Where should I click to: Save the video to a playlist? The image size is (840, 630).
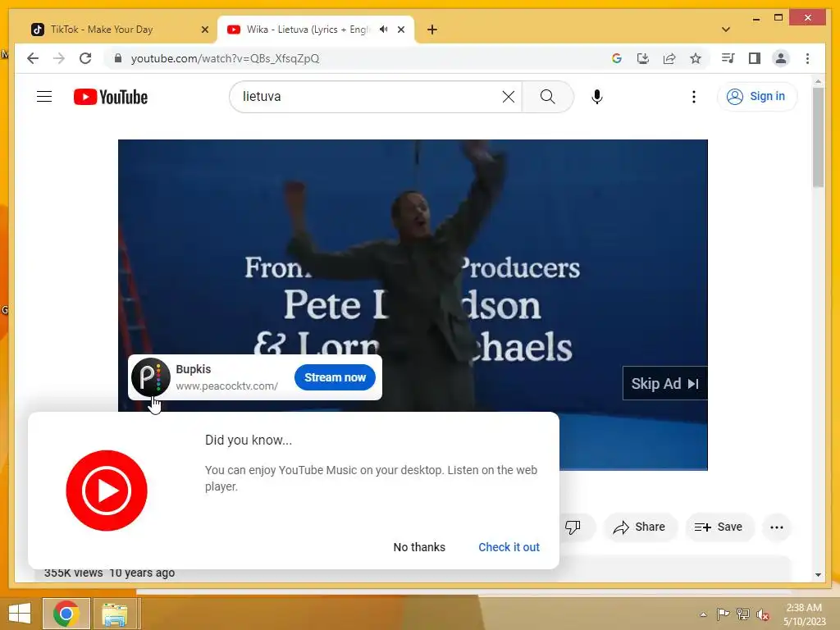pyautogui.click(x=719, y=527)
